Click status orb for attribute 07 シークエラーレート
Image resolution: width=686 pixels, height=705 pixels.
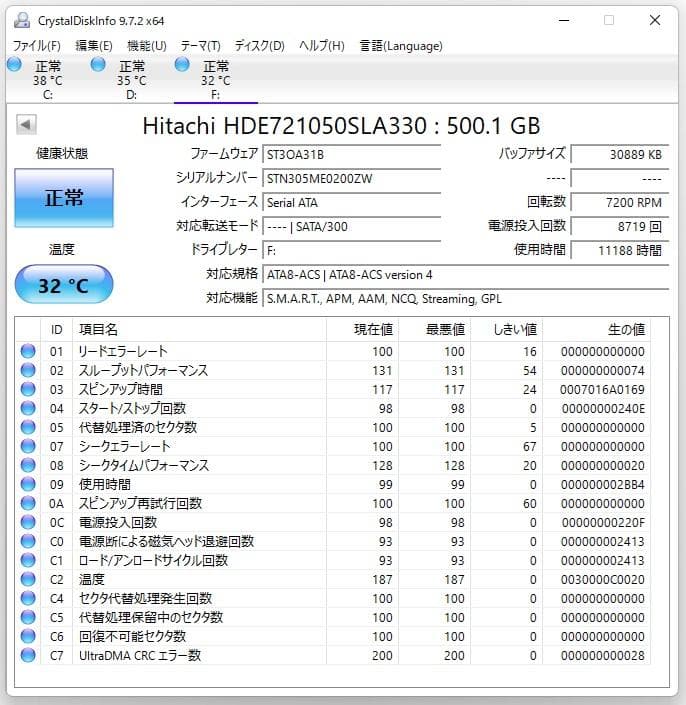pos(28,446)
